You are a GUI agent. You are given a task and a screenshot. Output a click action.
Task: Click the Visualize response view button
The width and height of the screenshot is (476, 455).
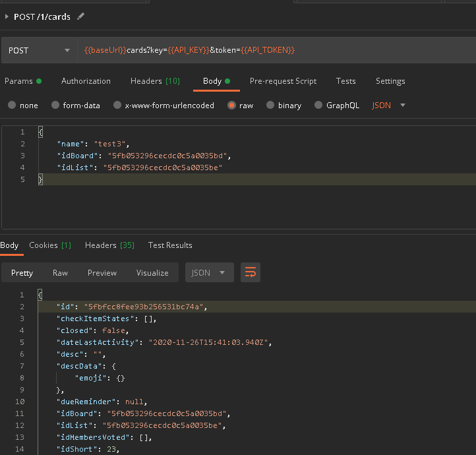coord(152,272)
